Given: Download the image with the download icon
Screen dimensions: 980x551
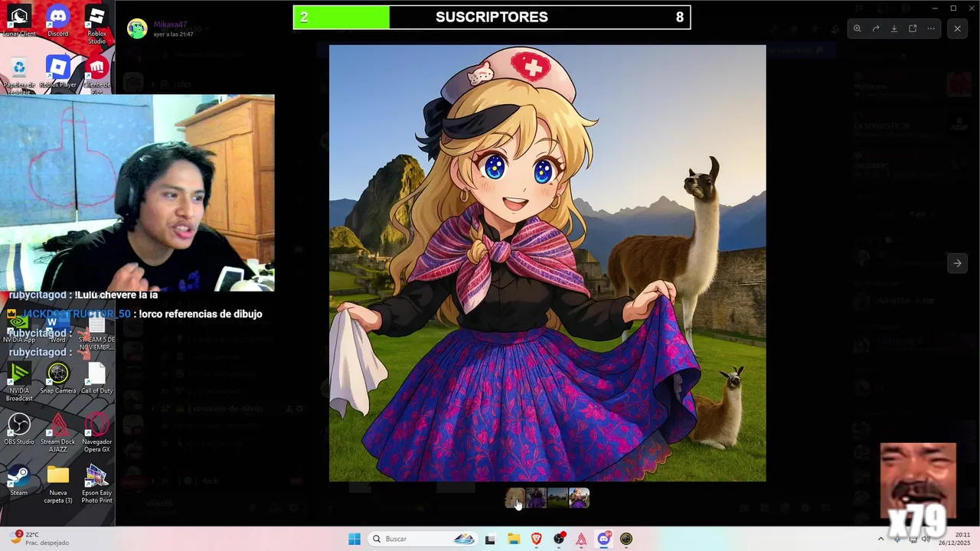Looking at the screenshot, I should (894, 28).
